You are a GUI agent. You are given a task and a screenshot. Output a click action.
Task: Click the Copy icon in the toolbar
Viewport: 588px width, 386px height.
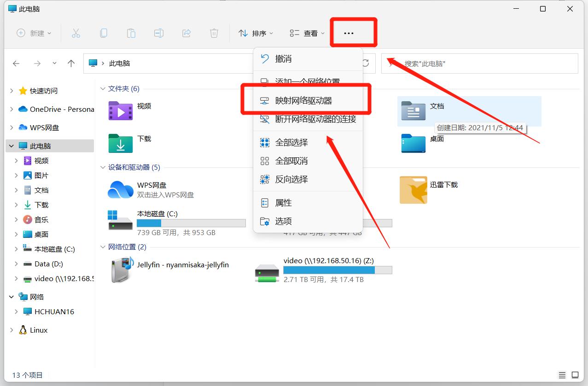click(x=104, y=33)
